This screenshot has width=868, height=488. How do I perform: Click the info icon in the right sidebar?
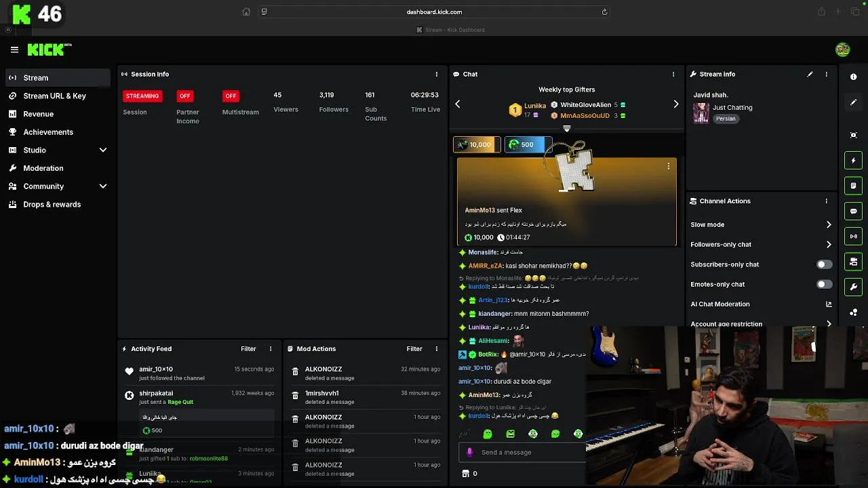pyautogui.click(x=854, y=77)
